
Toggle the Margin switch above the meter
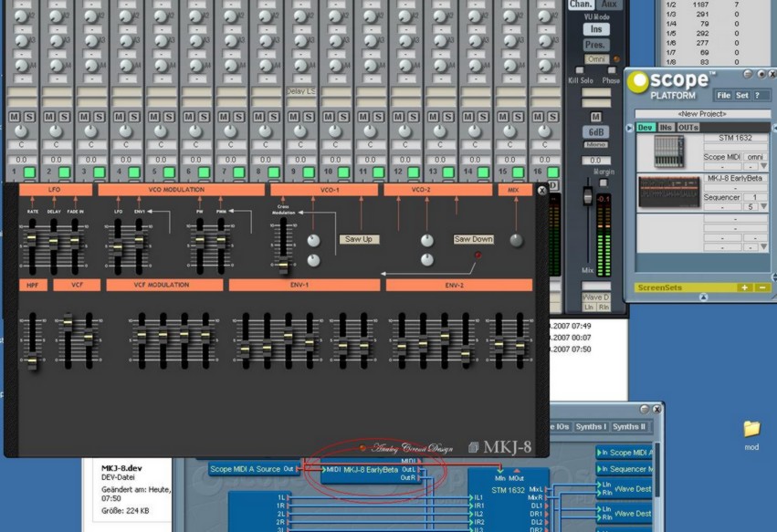(x=604, y=183)
